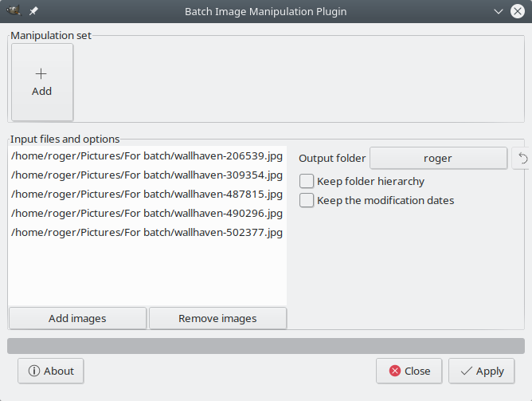The width and height of the screenshot is (532, 401).
Task: Click the red Close button
Action: pos(409,371)
